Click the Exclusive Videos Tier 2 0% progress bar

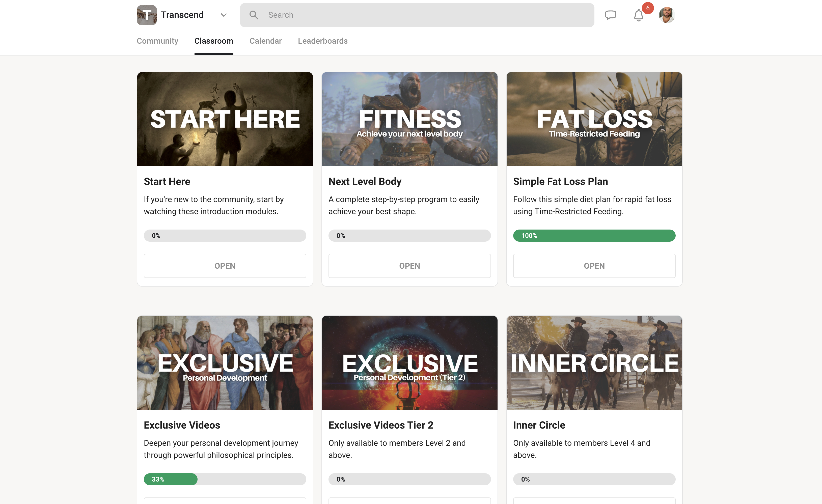[410, 479]
